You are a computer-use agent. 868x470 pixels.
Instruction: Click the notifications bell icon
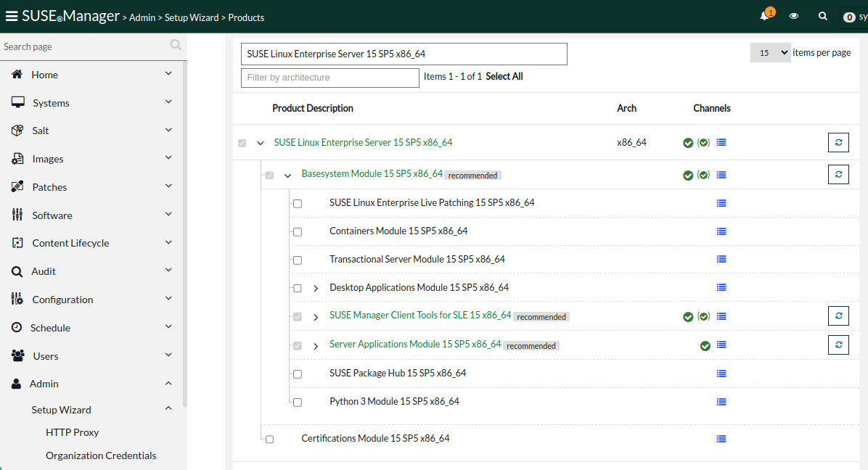tap(765, 16)
